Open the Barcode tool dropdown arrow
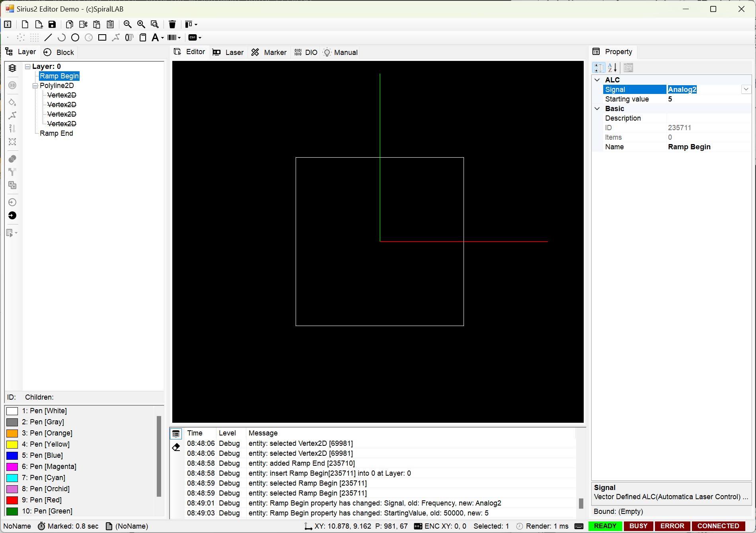This screenshot has height=533, width=756. 179,38
